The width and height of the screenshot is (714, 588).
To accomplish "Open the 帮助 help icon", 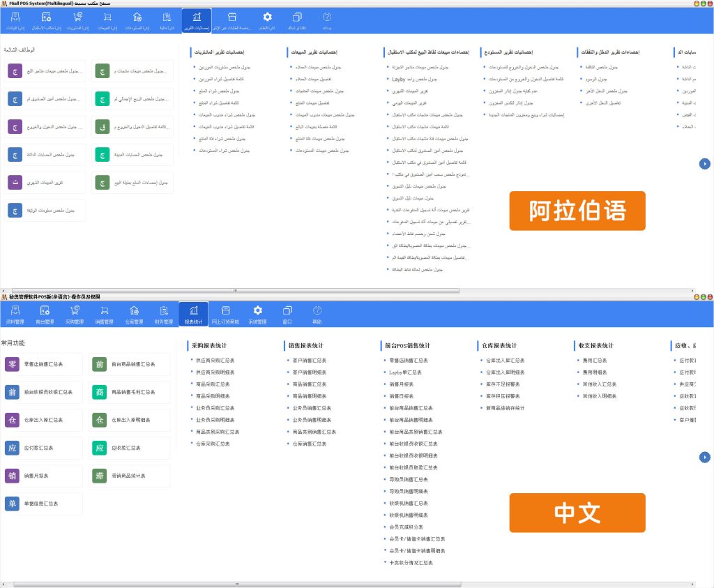I will 317,315.
